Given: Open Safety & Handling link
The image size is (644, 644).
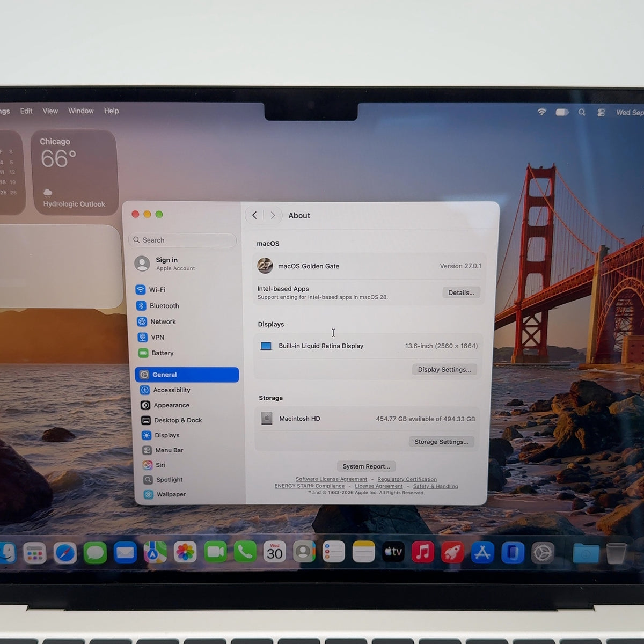Looking at the screenshot, I should (436, 486).
